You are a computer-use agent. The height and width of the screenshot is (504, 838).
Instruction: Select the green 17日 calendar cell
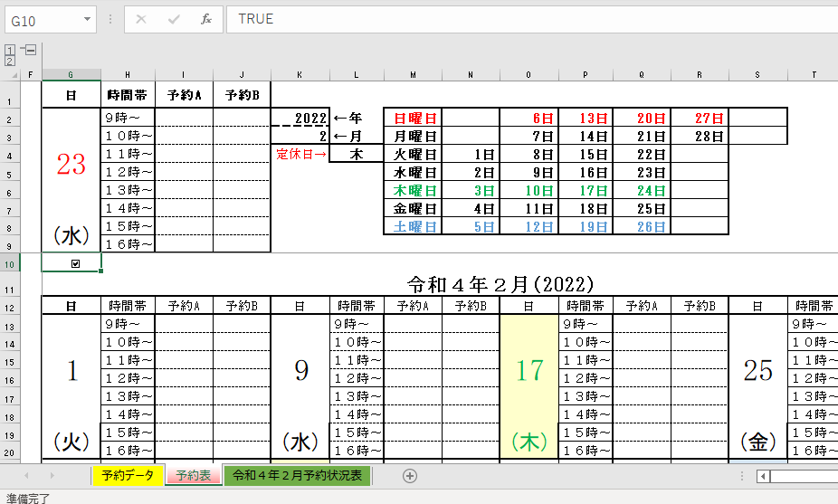[586, 190]
